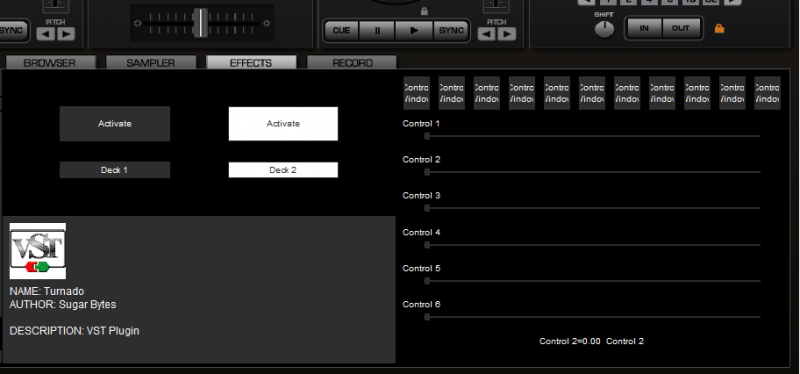Turn the loop SHIFT knob
This screenshot has height=374, width=800.
pos(605,30)
